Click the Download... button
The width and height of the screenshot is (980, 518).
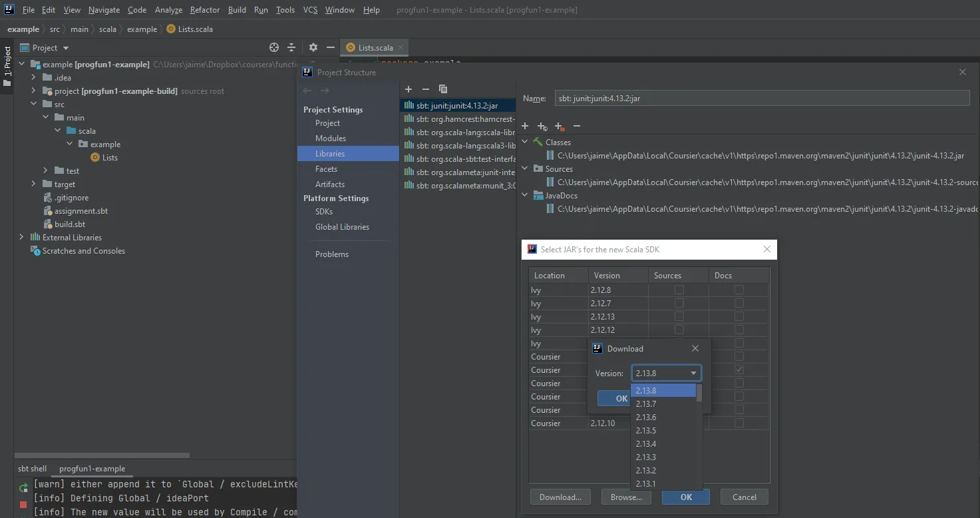click(x=560, y=497)
